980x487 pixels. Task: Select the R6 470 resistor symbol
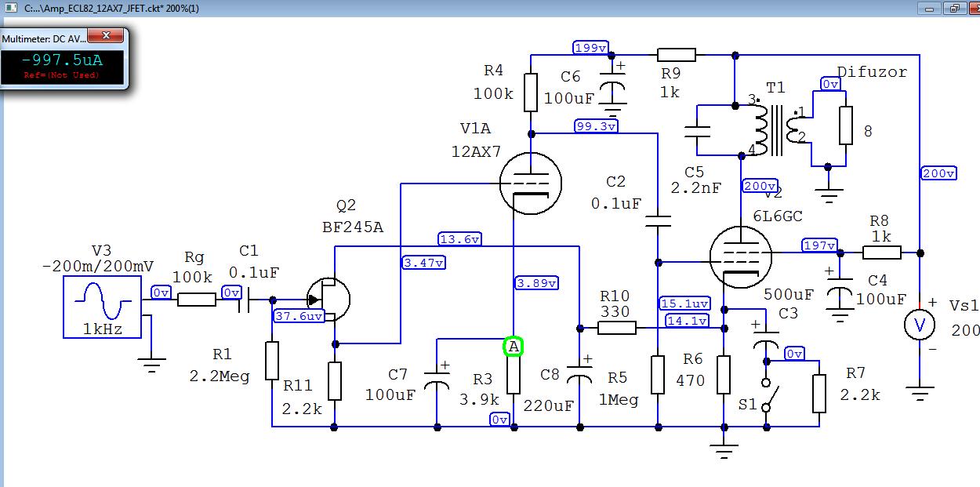pos(724,375)
